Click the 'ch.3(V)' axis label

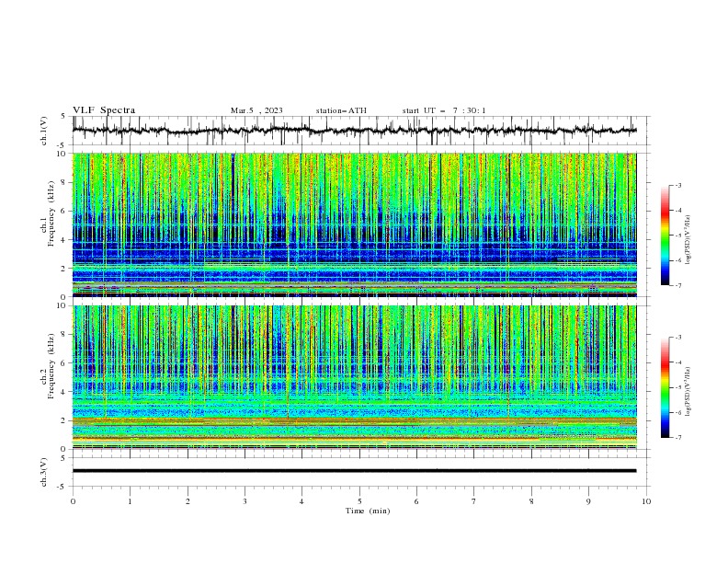(44, 472)
